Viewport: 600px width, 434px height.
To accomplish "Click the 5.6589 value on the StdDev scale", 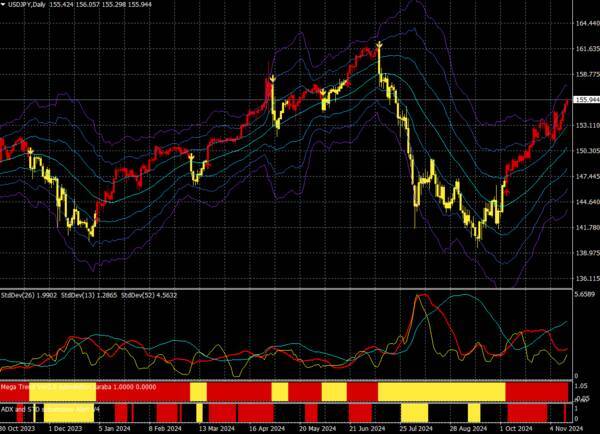I will (584, 295).
